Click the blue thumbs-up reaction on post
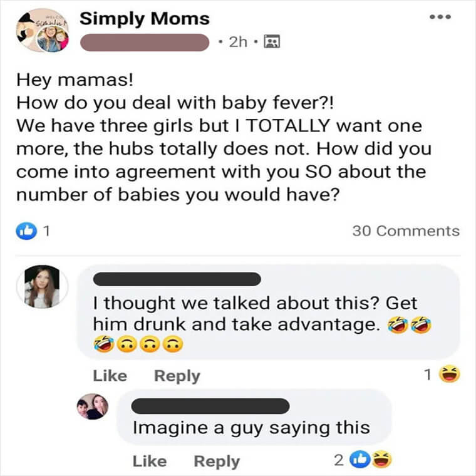Viewport: 476px width, 476px height. click(x=26, y=231)
